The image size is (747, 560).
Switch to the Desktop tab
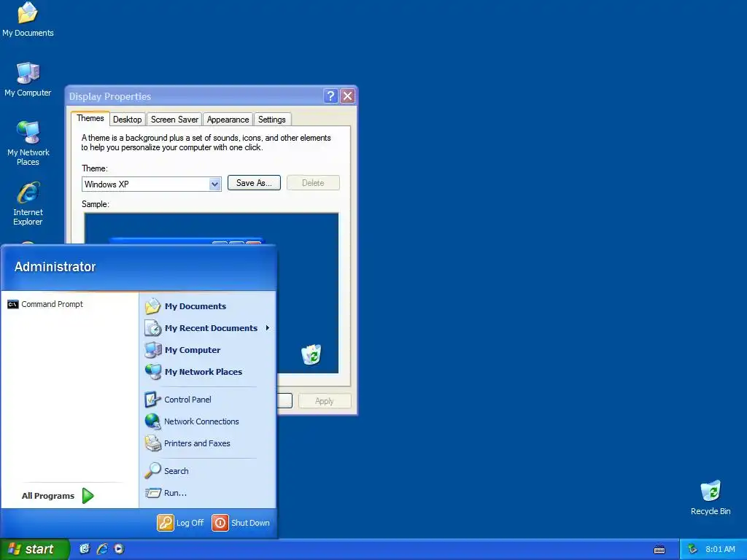click(127, 120)
